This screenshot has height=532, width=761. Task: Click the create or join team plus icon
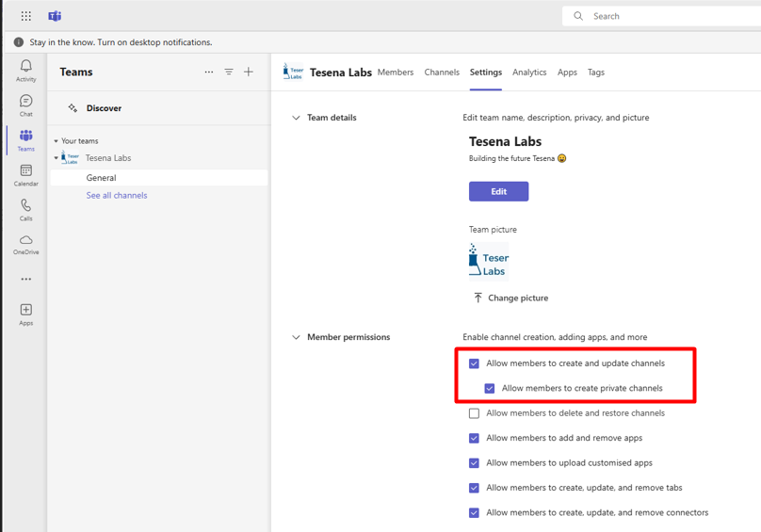(x=249, y=72)
